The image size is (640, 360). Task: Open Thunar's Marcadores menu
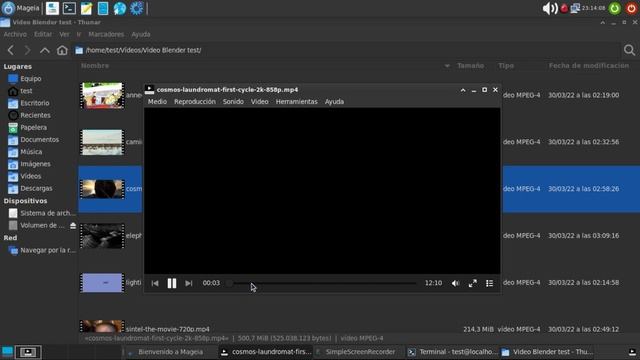106,34
